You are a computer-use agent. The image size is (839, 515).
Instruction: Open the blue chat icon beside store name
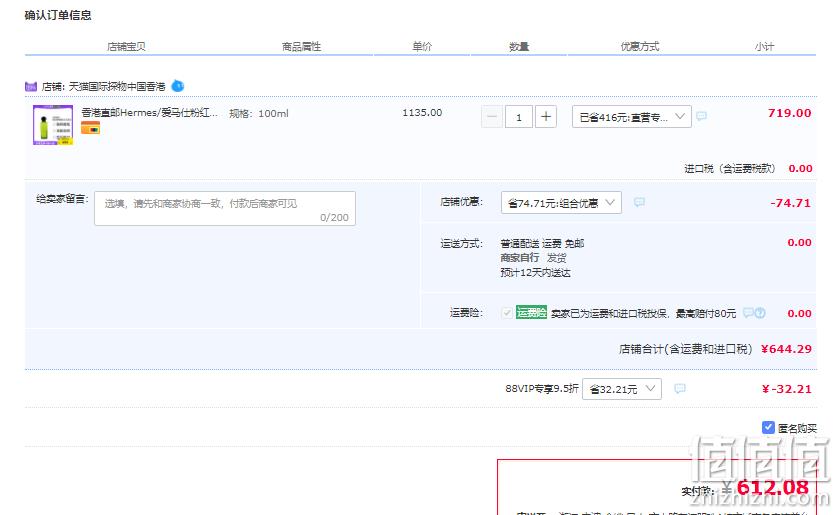point(178,86)
